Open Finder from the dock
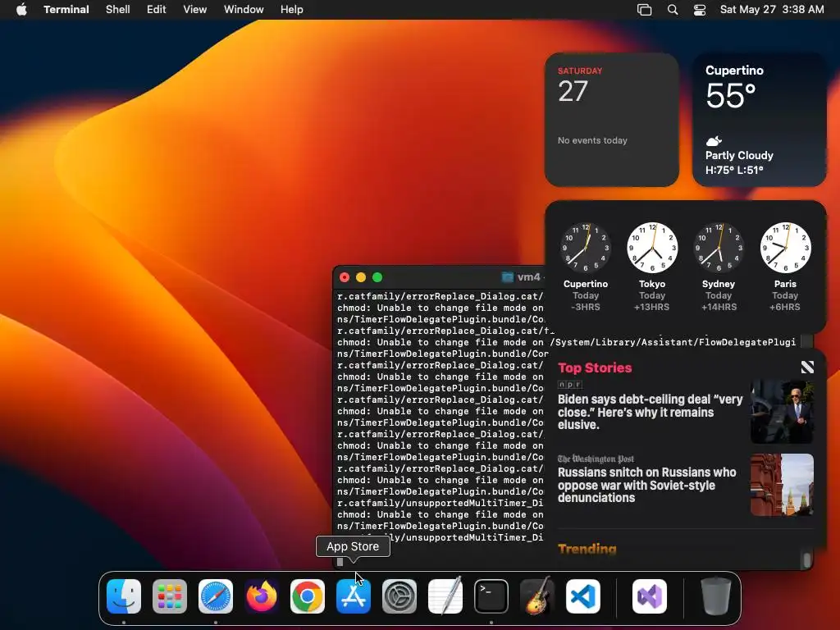Image resolution: width=840 pixels, height=630 pixels. 124,596
